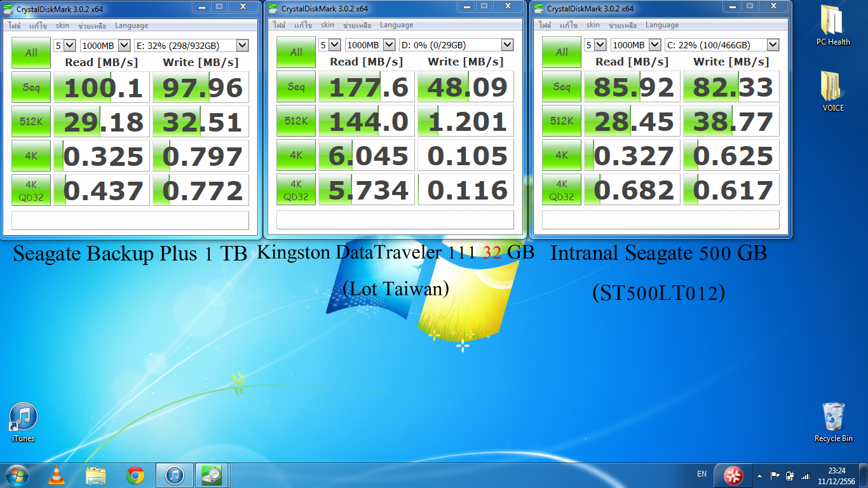Open ไฟล์ menu in the D: drive window
The height and width of the screenshot is (488, 868).
(x=279, y=25)
